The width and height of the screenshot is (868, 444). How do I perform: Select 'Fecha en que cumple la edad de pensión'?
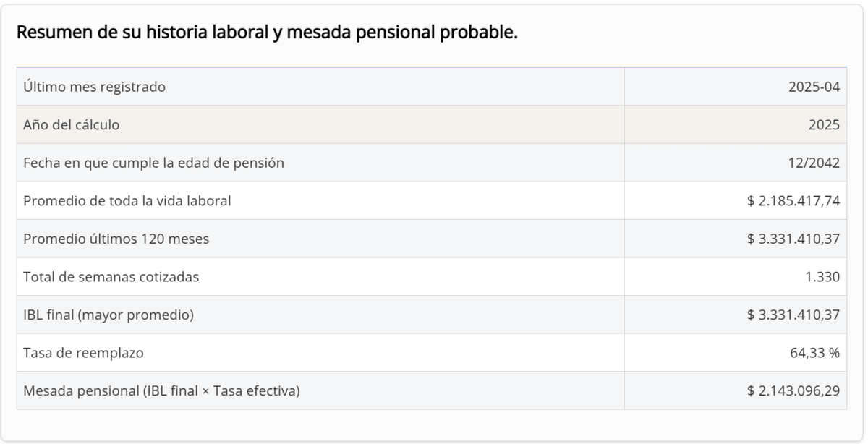click(x=153, y=163)
